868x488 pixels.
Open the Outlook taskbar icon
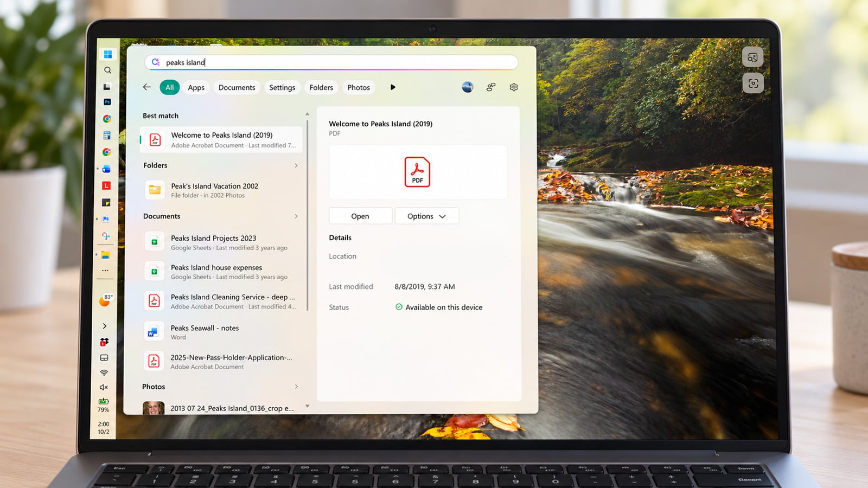[x=106, y=169]
